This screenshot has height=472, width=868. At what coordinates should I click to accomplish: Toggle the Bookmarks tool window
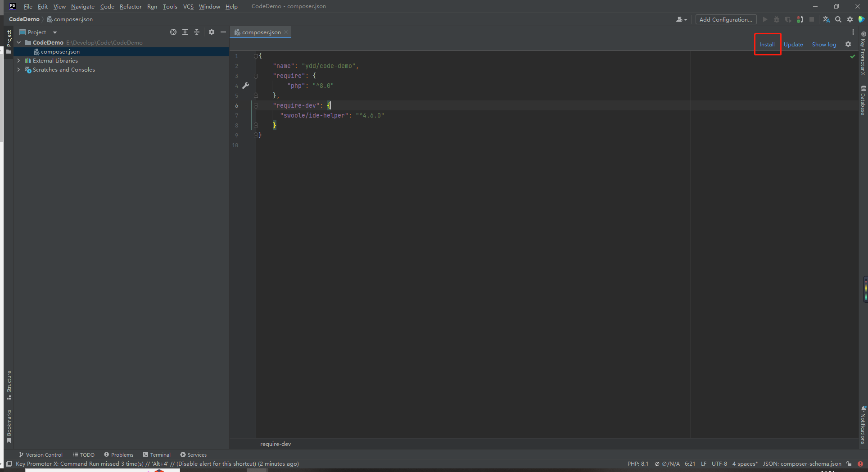(x=9, y=426)
